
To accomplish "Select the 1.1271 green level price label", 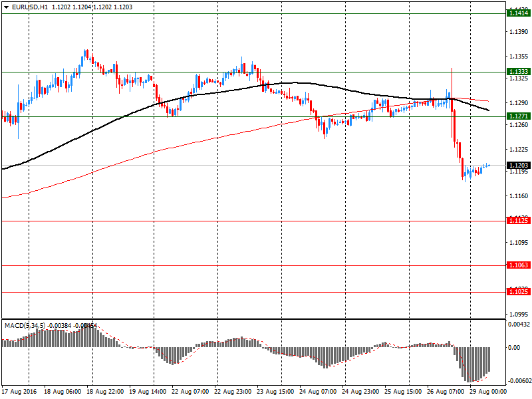I will pyautogui.click(x=518, y=116).
